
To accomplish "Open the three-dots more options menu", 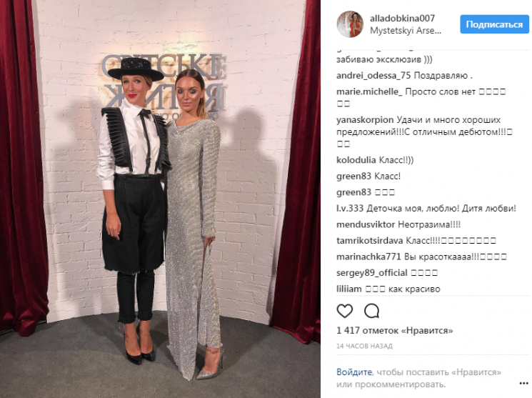I will pyautogui.click(x=523, y=384).
